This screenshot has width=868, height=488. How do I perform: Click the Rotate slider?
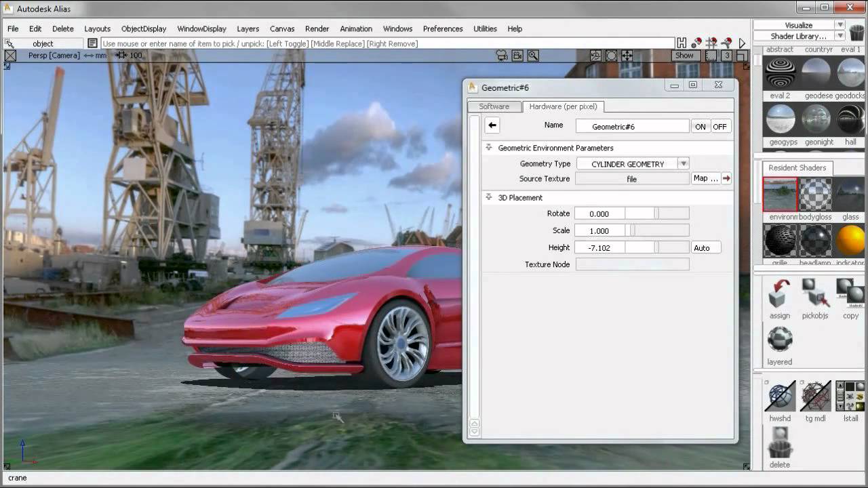point(656,213)
